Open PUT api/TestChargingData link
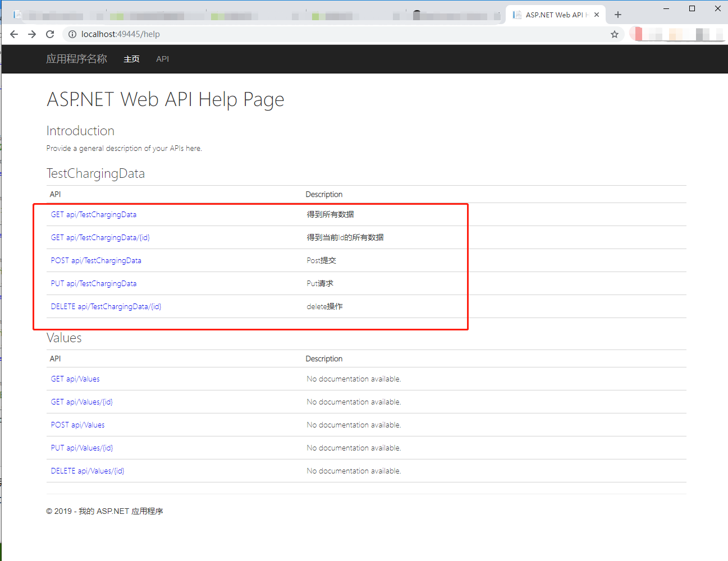The width and height of the screenshot is (728, 561). 94,283
